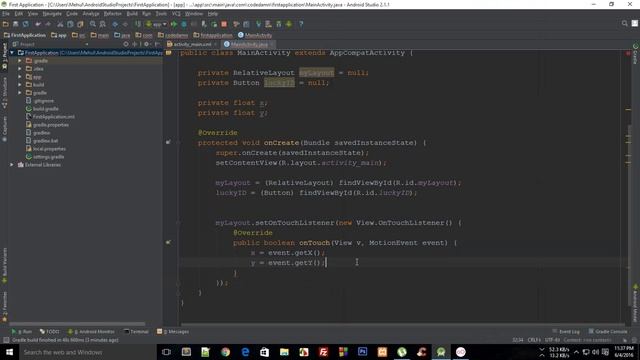Screen dimensions: 640x360
Task: Open the Run tool window button
Action: point(22,331)
